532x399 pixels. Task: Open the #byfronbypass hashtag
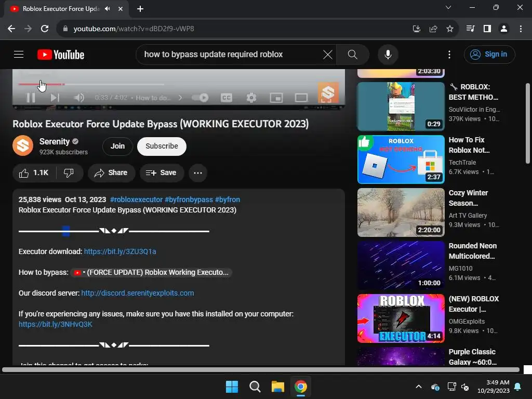pos(189,199)
